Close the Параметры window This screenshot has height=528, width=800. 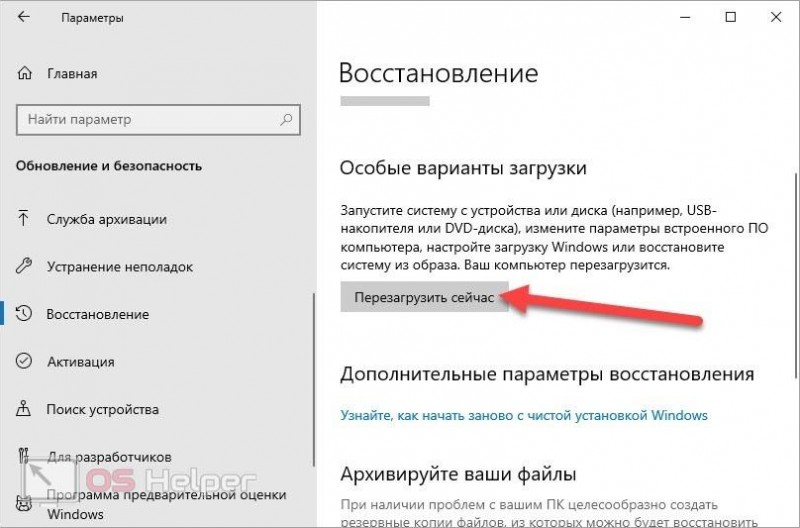coord(776,17)
